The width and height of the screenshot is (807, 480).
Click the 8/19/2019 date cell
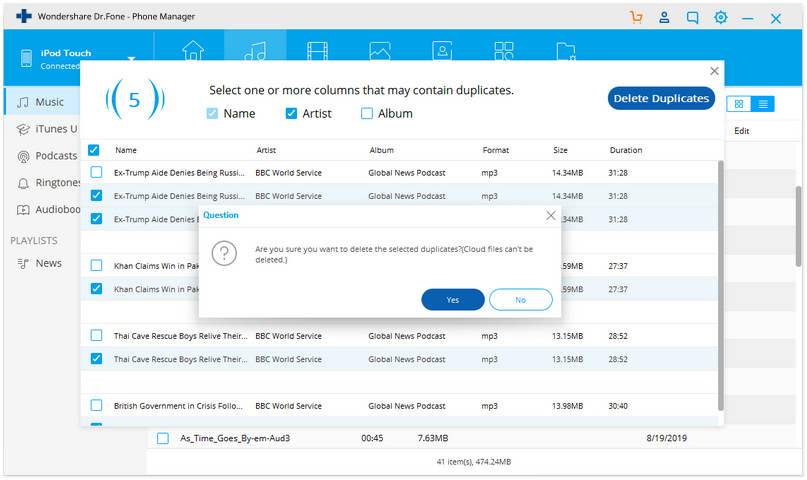[x=666, y=438]
